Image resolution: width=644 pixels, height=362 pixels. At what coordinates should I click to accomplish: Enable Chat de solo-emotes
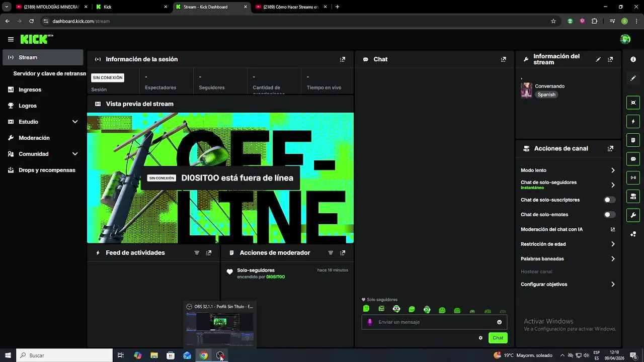point(609,215)
